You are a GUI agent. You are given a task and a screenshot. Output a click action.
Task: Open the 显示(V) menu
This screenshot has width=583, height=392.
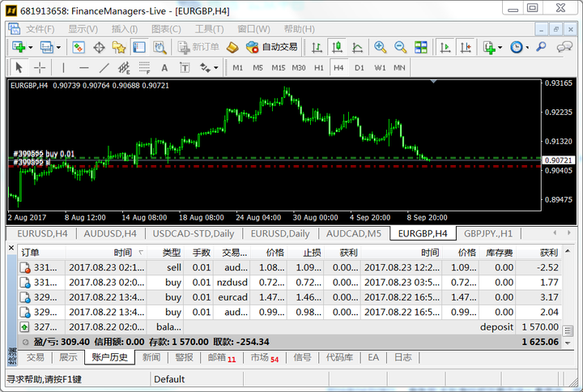(83, 29)
